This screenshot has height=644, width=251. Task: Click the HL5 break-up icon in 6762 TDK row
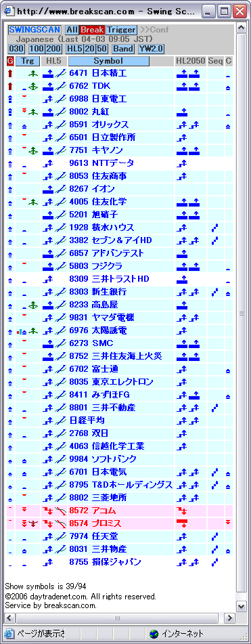pyautogui.click(x=49, y=86)
